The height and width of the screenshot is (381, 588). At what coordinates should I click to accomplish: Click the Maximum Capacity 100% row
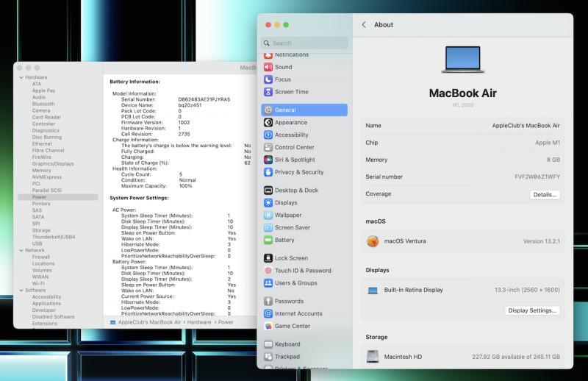[157, 186]
